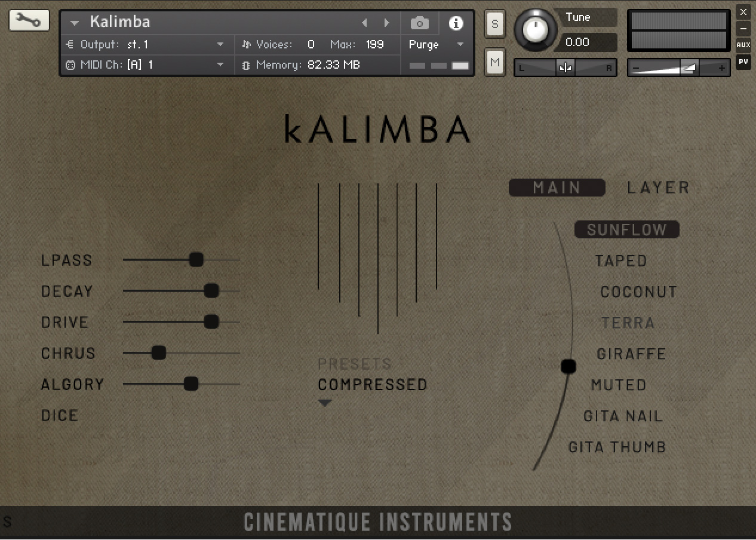
Task: Click the Tune value 0.00
Action: (577, 42)
